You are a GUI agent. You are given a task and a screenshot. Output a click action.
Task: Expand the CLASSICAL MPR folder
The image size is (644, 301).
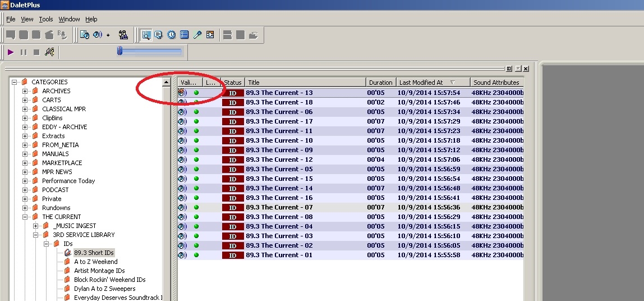(25, 109)
